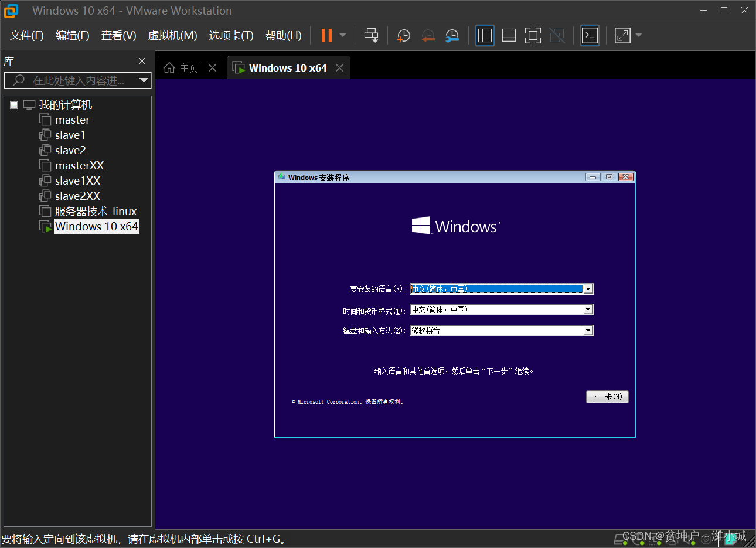Select Windows 10 x64 in library tree
Image resolution: width=756 pixels, height=548 pixels.
pyautogui.click(x=97, y=227)
